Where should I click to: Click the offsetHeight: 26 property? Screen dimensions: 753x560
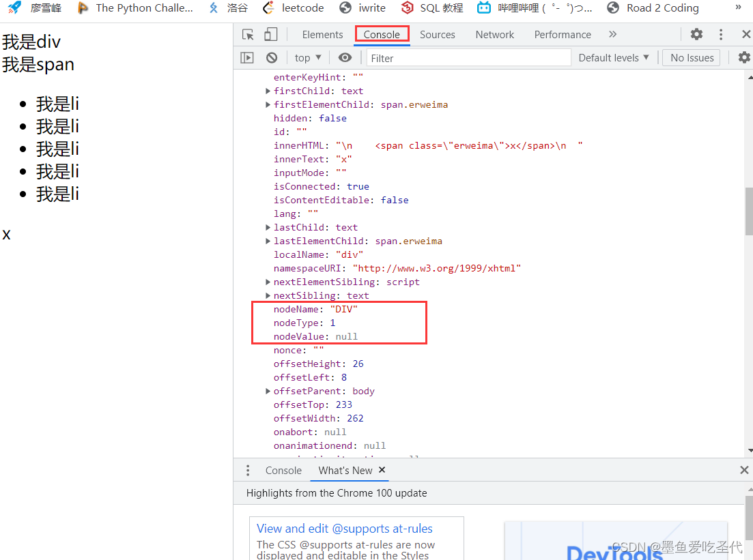tap(318, 364)
